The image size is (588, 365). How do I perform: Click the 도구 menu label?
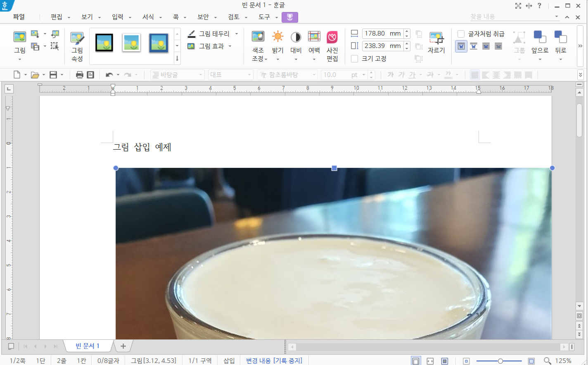click(264, 17)
